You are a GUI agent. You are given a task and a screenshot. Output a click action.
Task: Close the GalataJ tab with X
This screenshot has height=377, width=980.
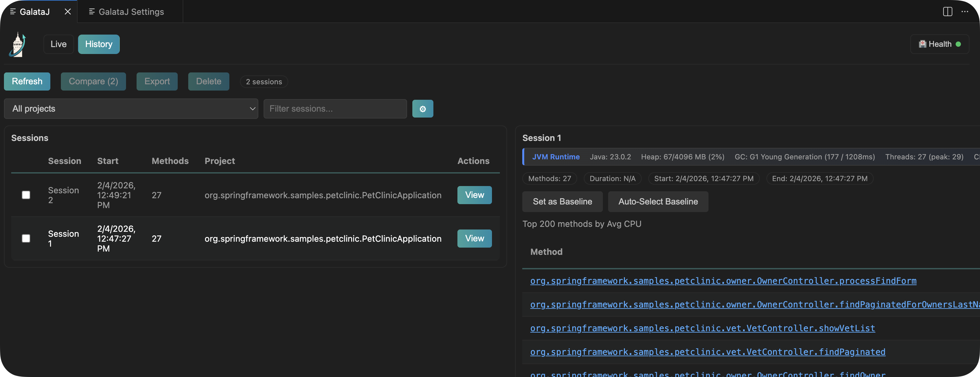[68, 12]
